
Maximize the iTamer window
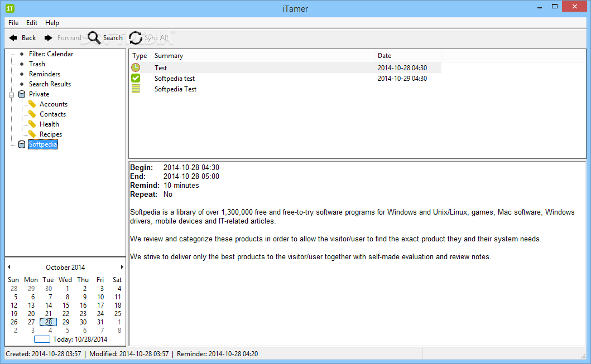554,7
